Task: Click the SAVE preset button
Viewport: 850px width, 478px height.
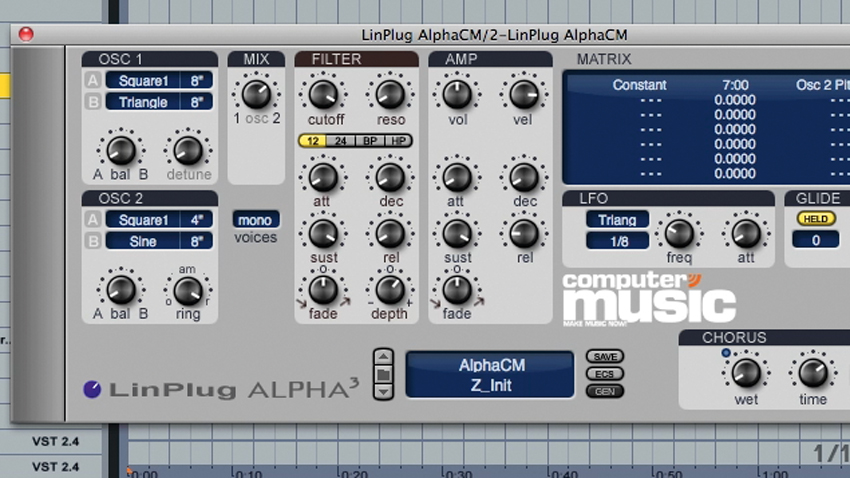Action: coord(605,357)
